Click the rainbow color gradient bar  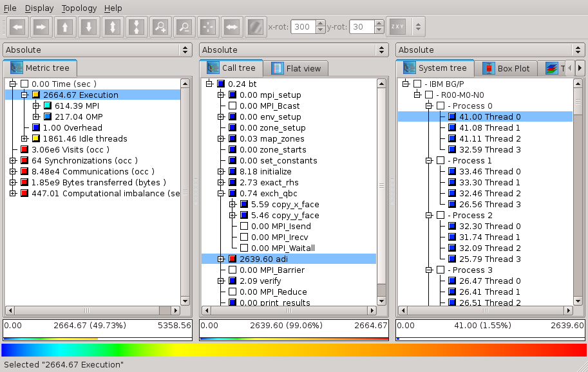click(x=294, y=350)
